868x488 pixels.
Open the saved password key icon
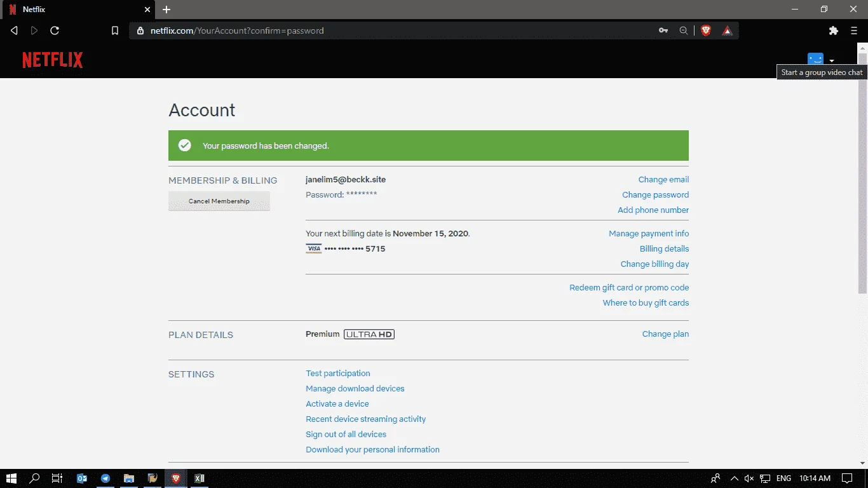(663, 30)
